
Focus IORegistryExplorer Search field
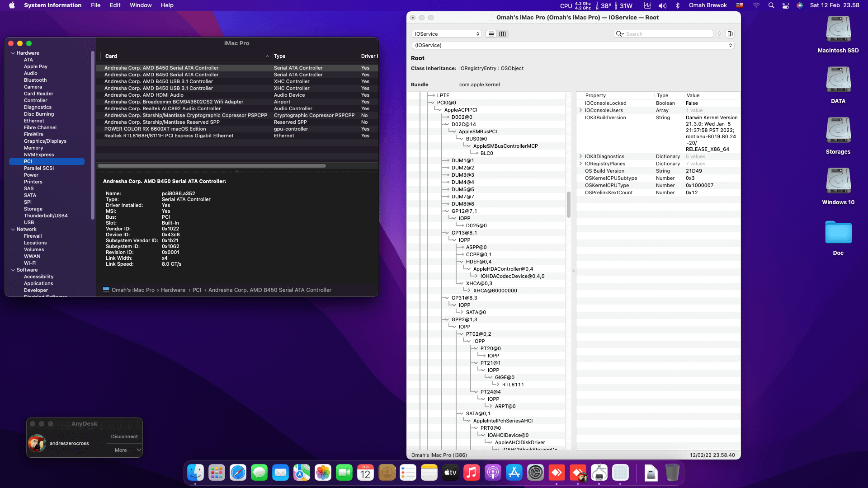coord(664,34)
